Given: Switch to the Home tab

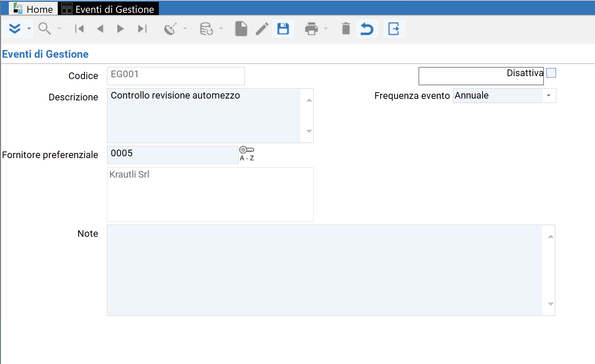Looking at the screenshot, I should pos(33,9).
